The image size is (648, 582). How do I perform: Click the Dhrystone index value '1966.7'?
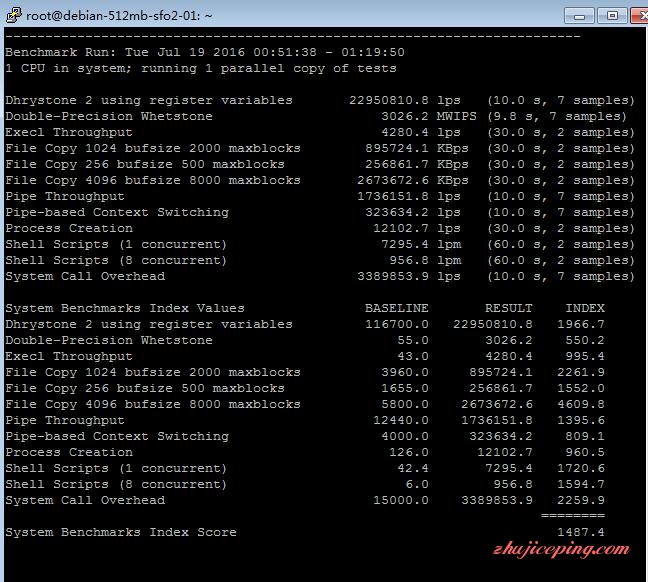click(x=581, y=324)
